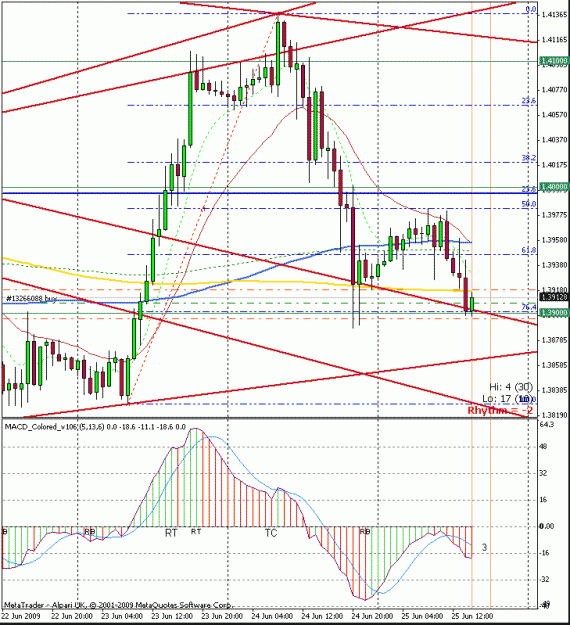
Task: Click the 1.40175 value on the price axis
Action: click(x=554, y=165)
